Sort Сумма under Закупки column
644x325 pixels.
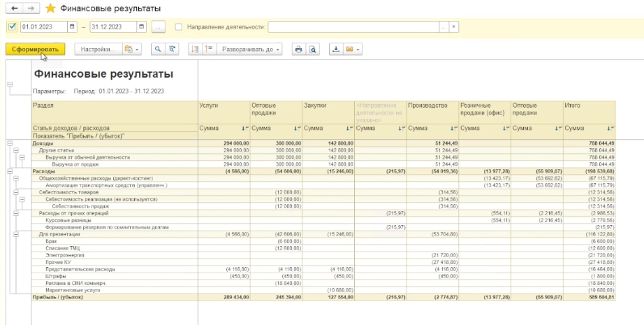(x=350, y=128)
